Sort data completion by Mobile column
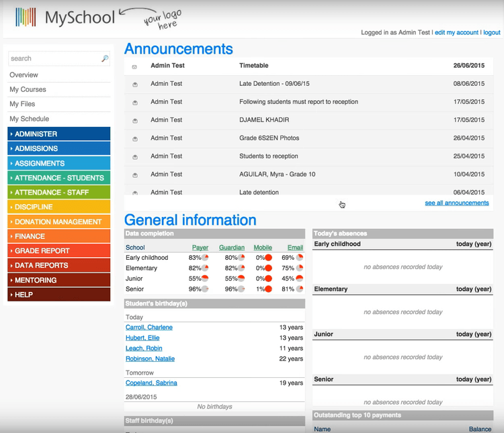504x433 pixels. pyautogui.click(x=263, y=247)
